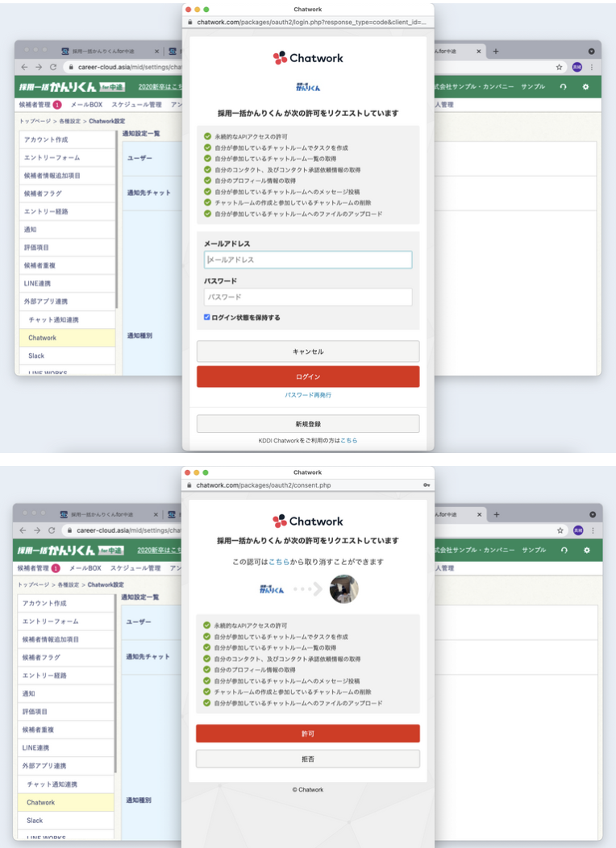The width and height of the screenshot is (616, 848).
Task: Open a new tab in browser behind consent popup
Action: pos(497,515)
